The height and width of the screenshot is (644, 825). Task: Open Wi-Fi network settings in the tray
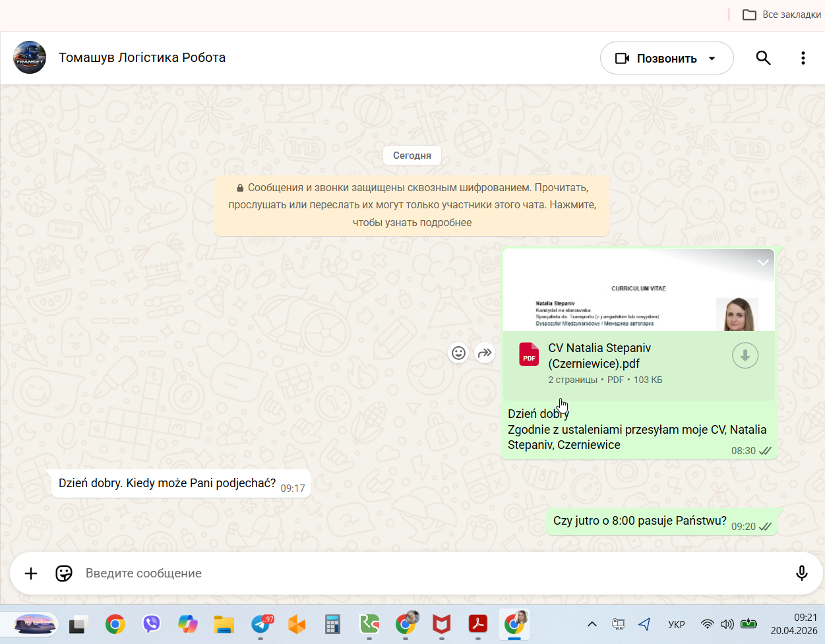708,624
